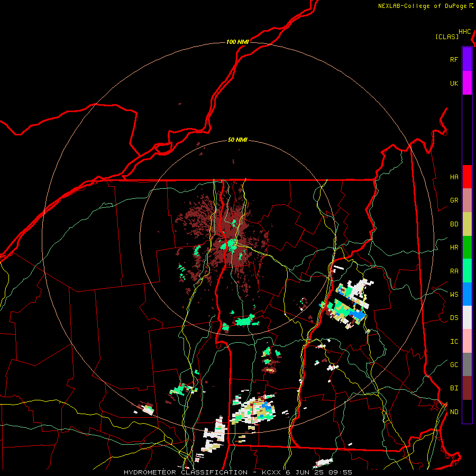
Task: Pick the RA light green legend swatch
Action: (x=467, y=271)
